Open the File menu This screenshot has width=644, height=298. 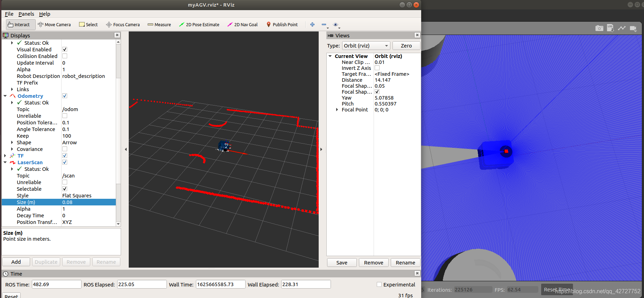click(9, 14)
